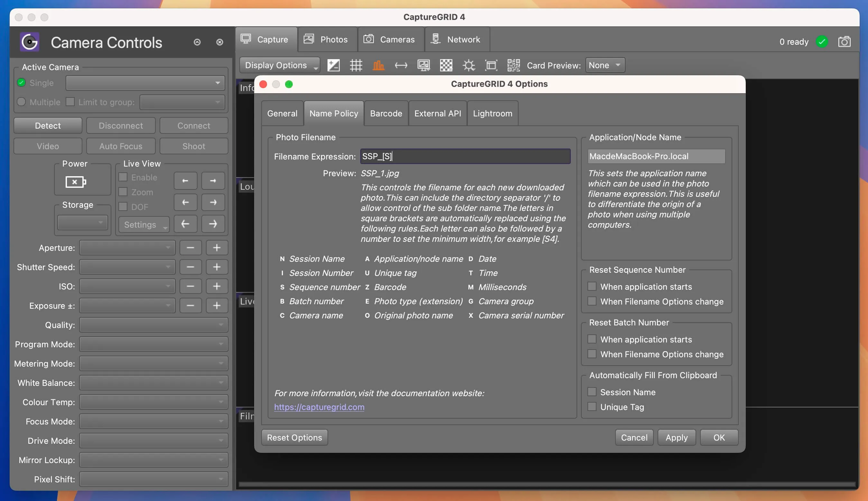The height and width of the screenshot is (501, 868).
Task: Click the CaptureGRID logo in Camera Controls
Action: 30,42
